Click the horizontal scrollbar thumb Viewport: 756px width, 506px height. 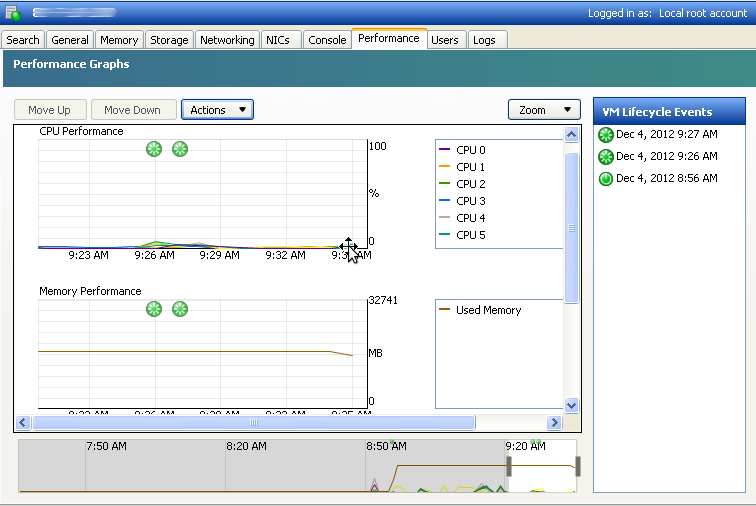tap(254, 423)
